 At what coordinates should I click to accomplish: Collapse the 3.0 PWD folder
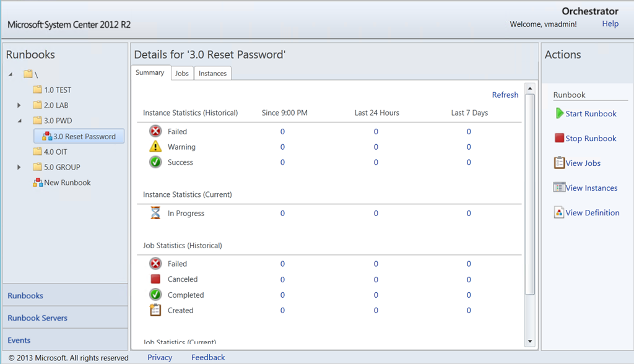19,121
